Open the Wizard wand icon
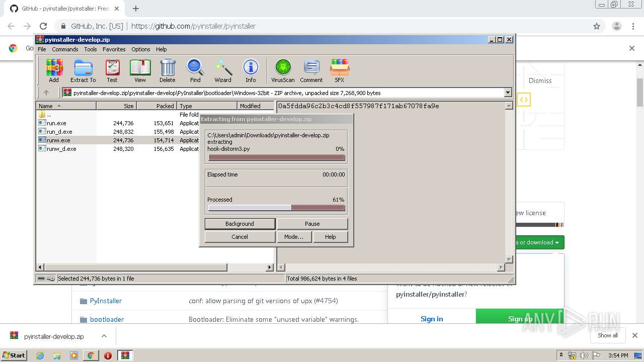The image size is (644, 362). click(x=223, y=70)
